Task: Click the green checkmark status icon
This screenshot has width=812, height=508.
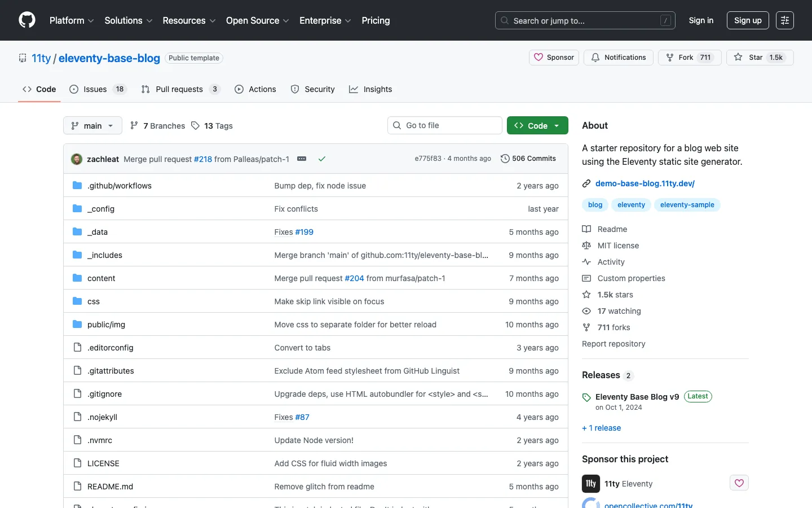Action: point(322,159)
